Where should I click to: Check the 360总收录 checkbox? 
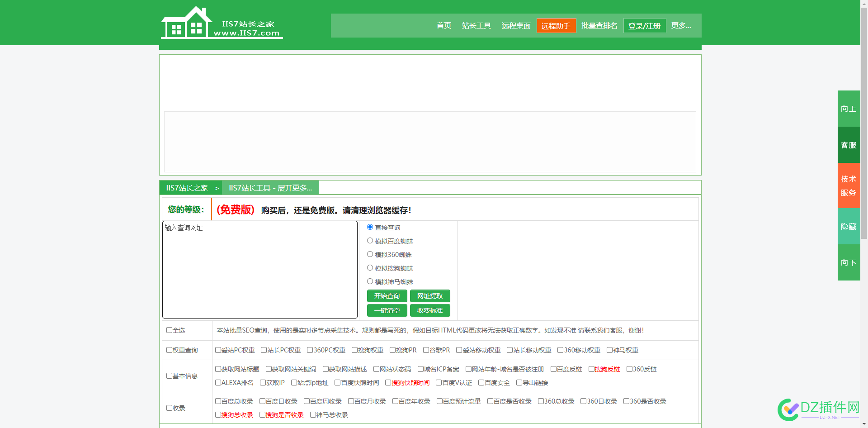pyautogui.click(x=541, y=401)
